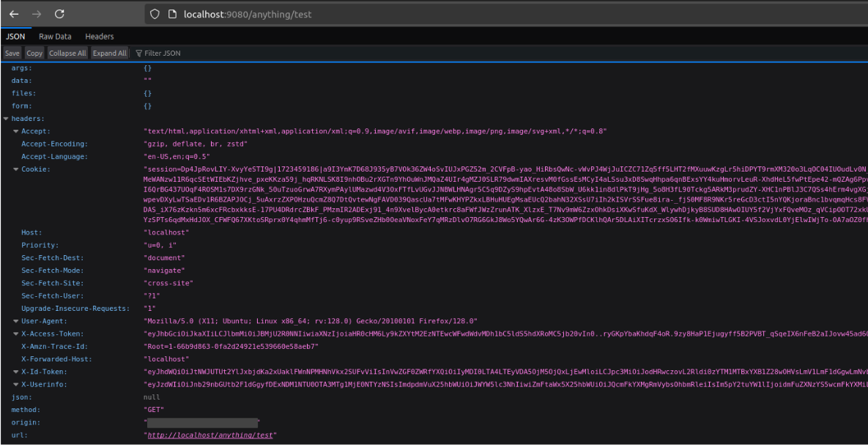Screen dimensions: 868x445
Task: Click the Forward navigation arrow
Action: pos(36,14)
